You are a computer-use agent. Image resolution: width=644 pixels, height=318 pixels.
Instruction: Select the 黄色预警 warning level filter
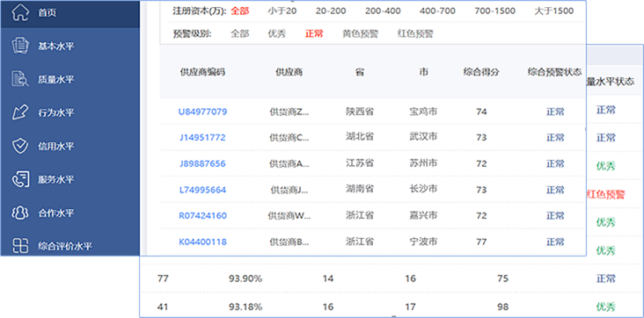[x=360, y=33]
